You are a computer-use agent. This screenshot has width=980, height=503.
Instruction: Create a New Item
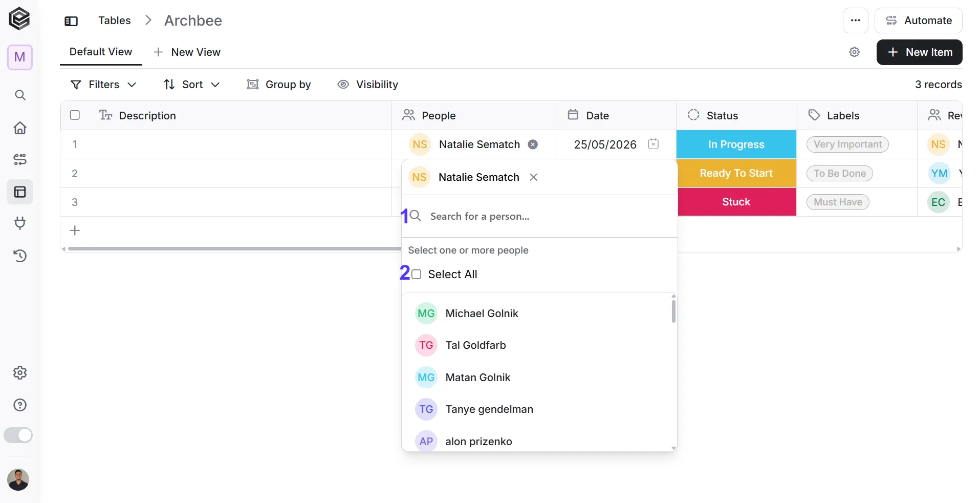[x=920, y=52]
